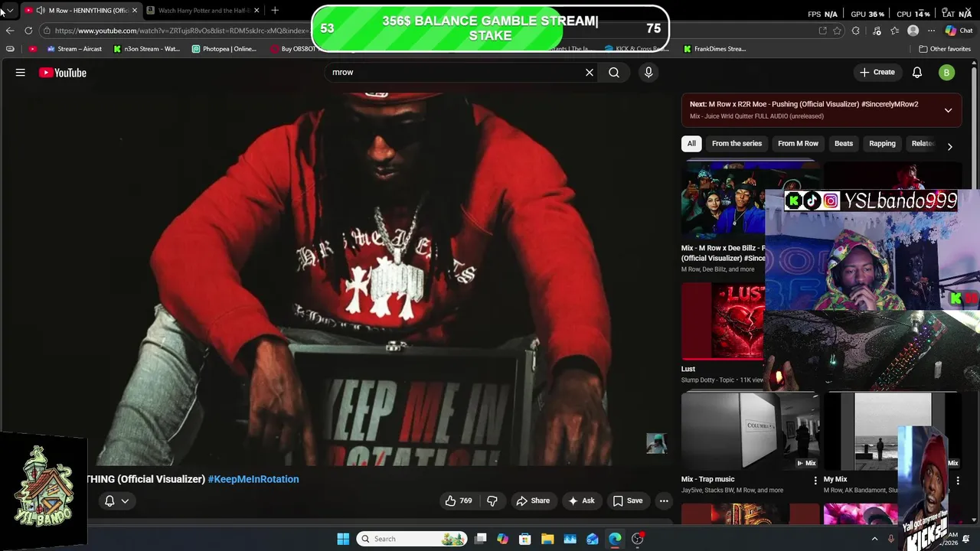Screen dimensions: 980x551
Task: Open the video mini thumbnail overlay icon
Action: point(656,443)
